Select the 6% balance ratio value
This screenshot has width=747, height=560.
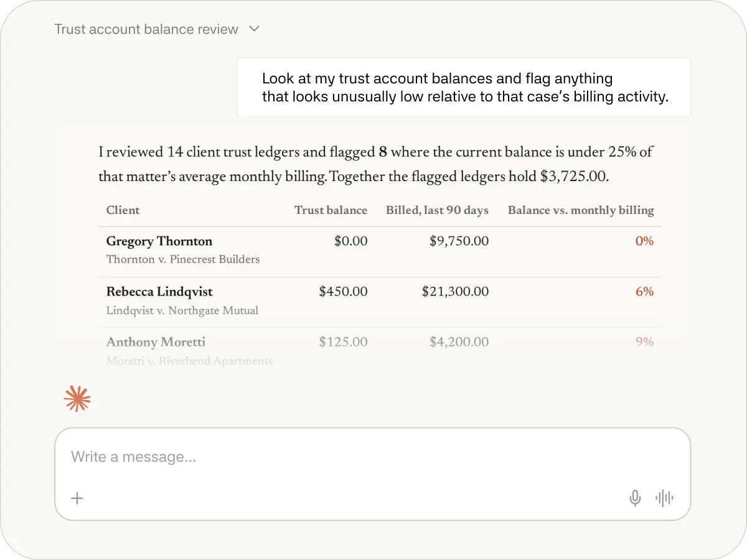[644, 292]
